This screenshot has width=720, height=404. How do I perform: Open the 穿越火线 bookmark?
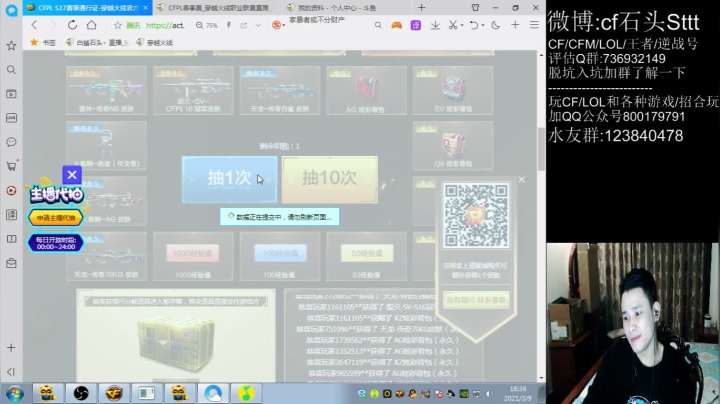pos(154,43)
